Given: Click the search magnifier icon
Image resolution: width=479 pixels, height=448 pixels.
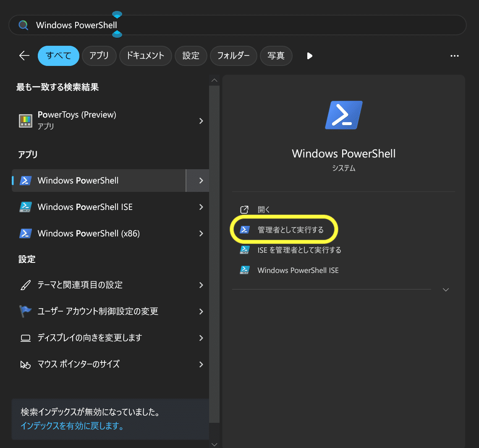Looking at the screenshot, I should click(x=23, y=25).
